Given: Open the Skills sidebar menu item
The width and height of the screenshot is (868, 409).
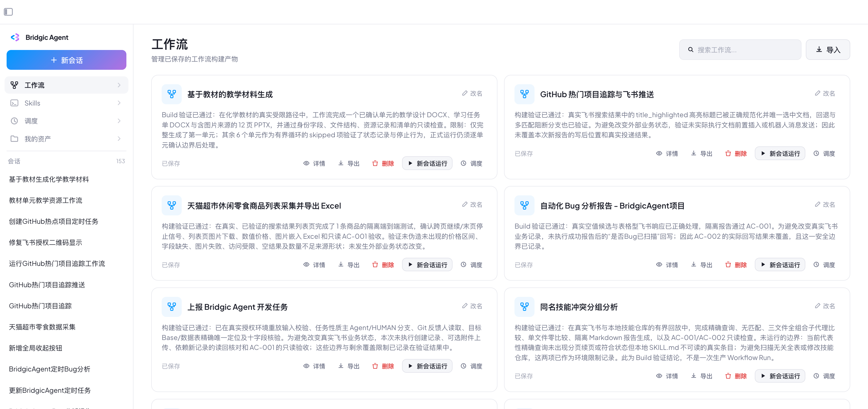Looking at the screenshot, I should [x=66, y=103].
